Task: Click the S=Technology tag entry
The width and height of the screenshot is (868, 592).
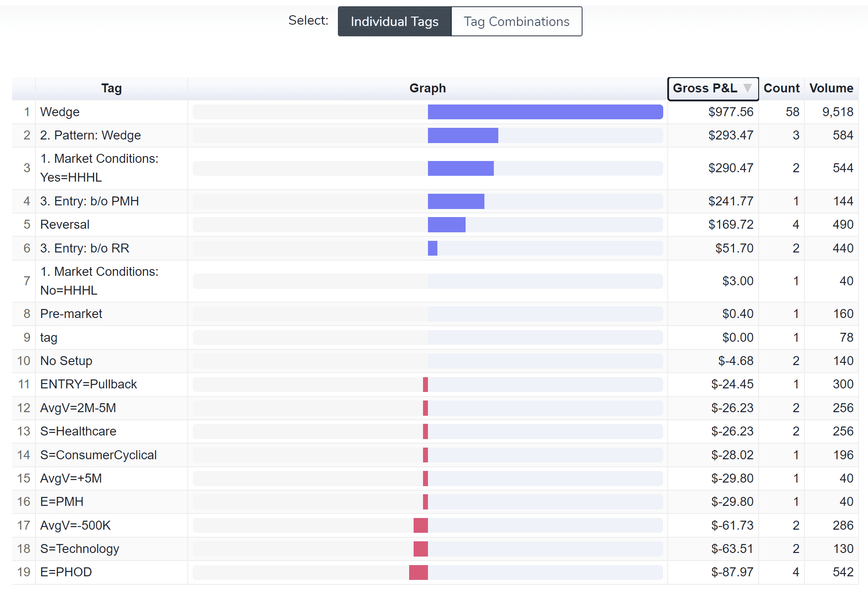Action: pyautogui.click(x=79, y=549)
